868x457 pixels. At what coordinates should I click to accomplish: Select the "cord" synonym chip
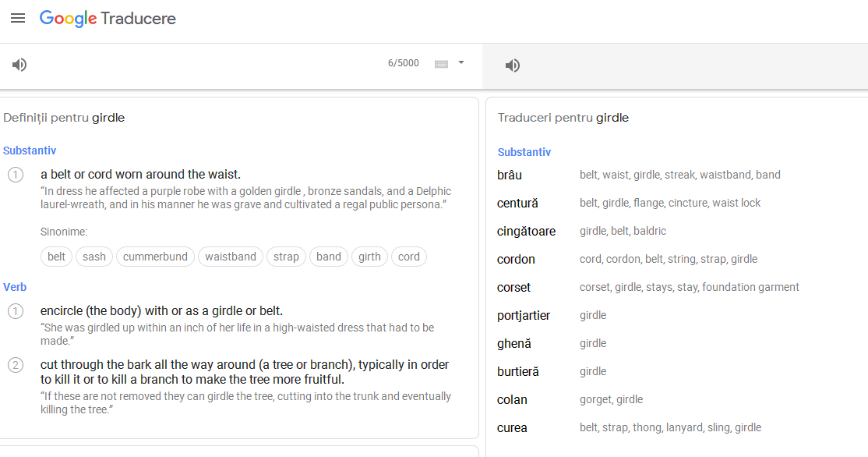(x=408, y=257)
